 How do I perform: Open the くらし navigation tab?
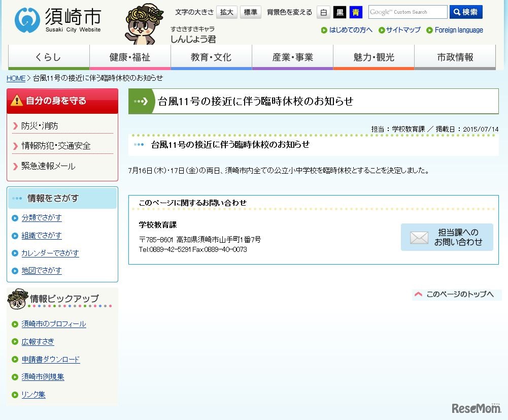49,57
